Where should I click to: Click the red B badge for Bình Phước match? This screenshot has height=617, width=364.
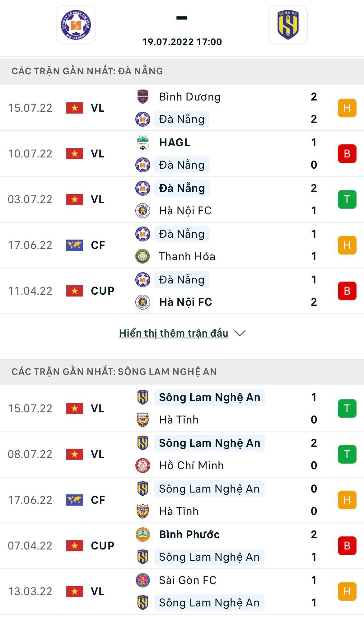pyautogui.click(x=347, y=546)
